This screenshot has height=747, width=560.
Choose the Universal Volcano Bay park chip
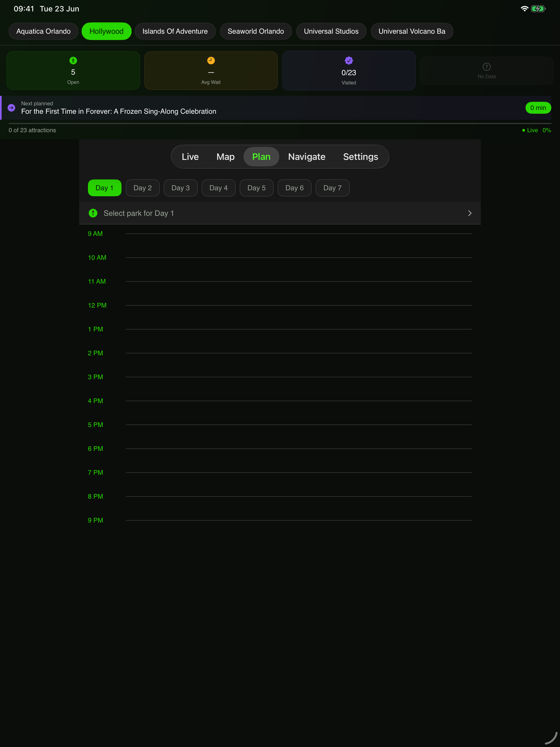click(x=412, y=31)
